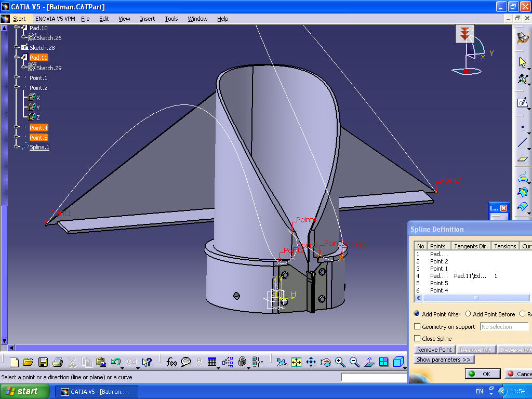Open the Generative Shape Design workbench icon
This screenshot has height=399, width=532.
(x=523, y=37)
